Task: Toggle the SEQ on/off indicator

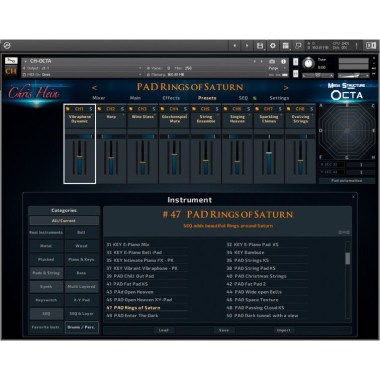Action: (255, 98)
